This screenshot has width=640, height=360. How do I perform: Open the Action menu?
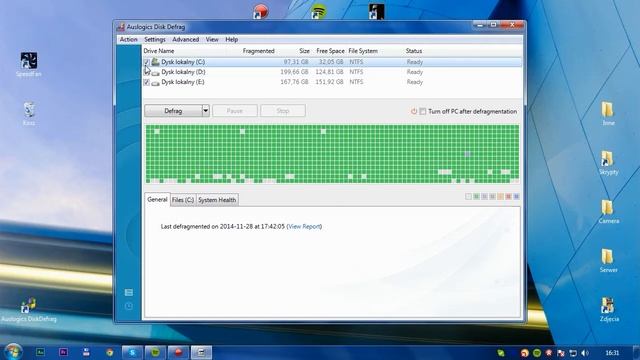coord(128,40)
